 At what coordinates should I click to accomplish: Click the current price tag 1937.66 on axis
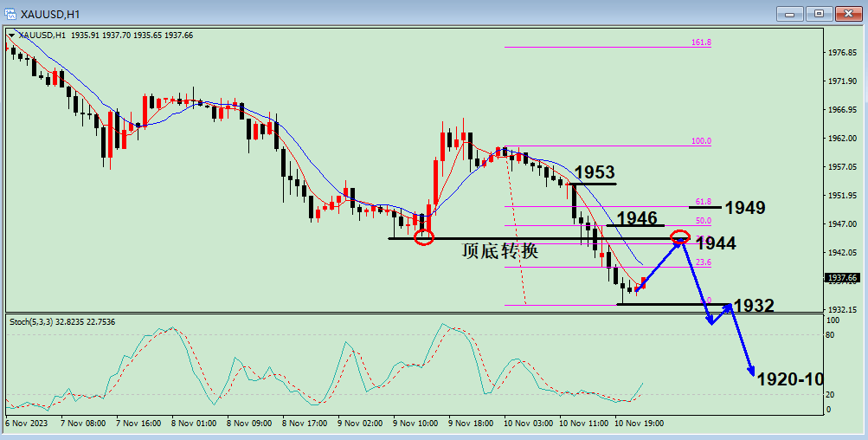(842, 278)
